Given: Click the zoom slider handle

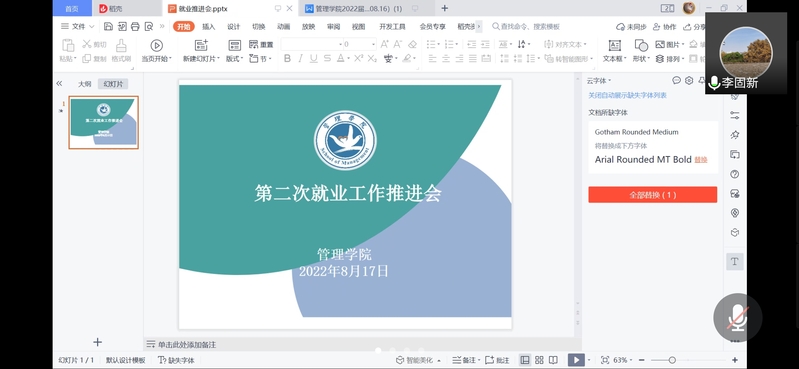Looking at the screenshot, I should pos(672,360).
